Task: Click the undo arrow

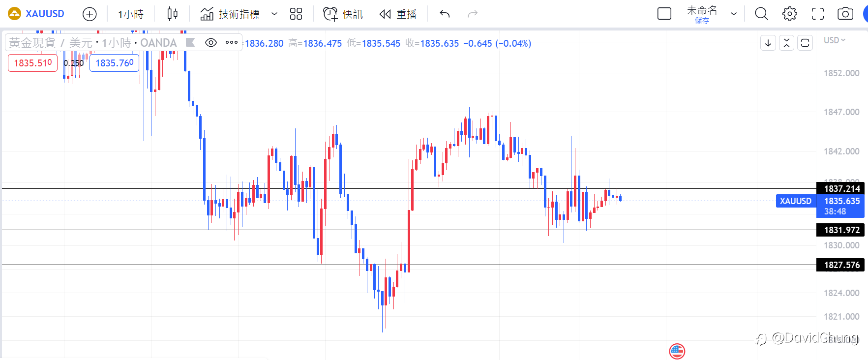Action: coord(445,14)
